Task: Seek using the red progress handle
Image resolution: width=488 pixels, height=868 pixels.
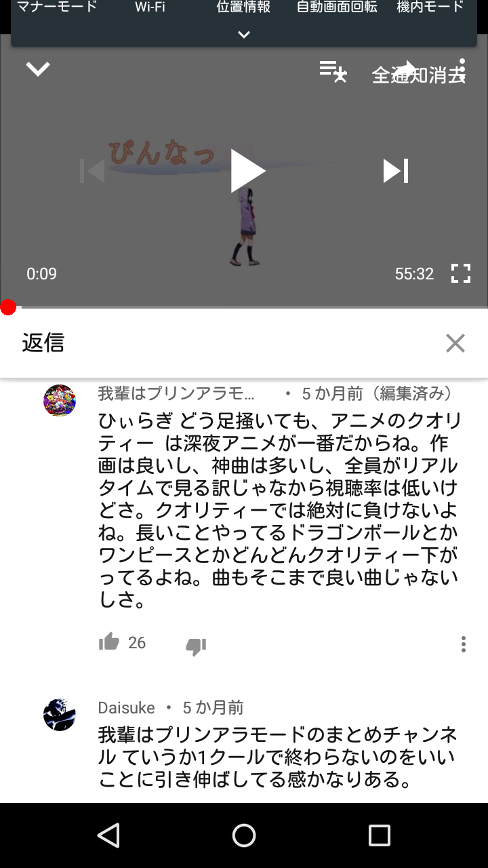Action: pos(8,308)
